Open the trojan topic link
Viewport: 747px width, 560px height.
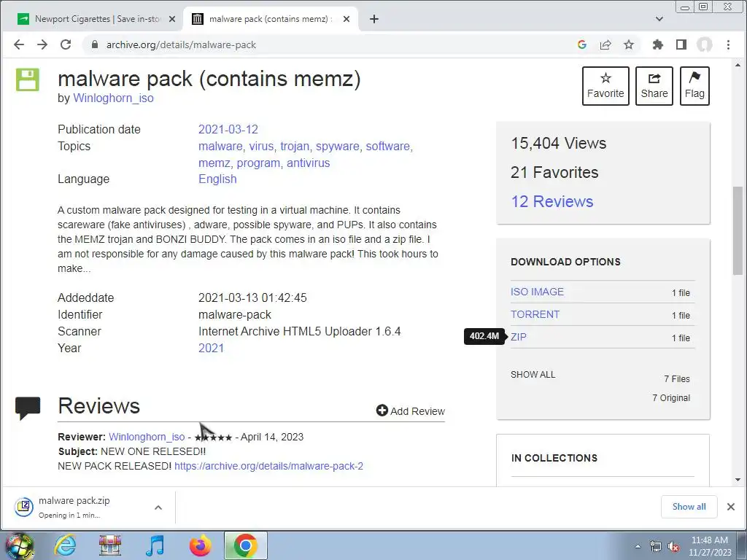(295, 146)
